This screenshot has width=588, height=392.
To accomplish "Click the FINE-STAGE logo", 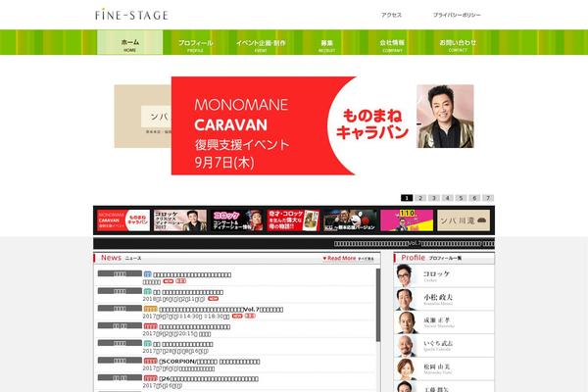I will point(131,15).
